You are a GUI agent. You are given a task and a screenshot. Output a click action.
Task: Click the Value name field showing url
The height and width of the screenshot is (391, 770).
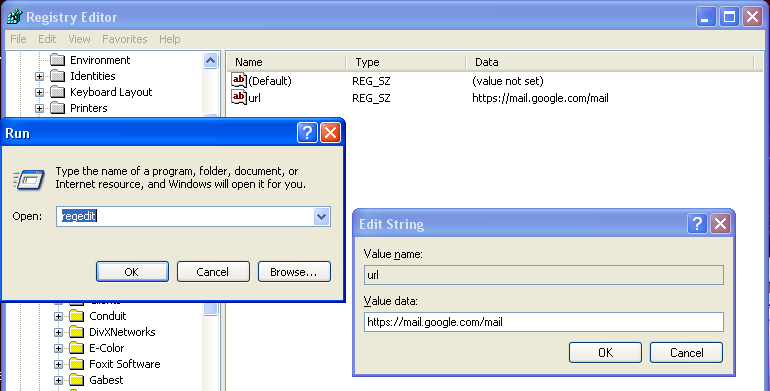point(544,275)
